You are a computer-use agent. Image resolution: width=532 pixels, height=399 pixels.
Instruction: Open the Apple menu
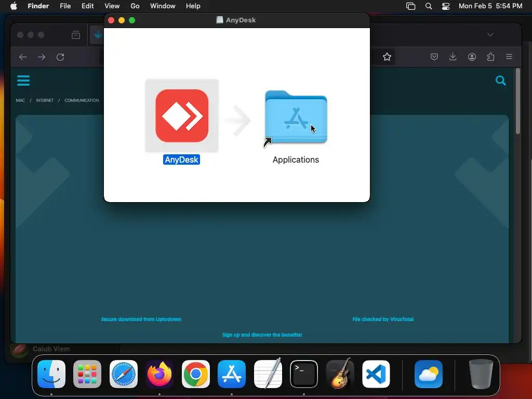click(14, 6)
